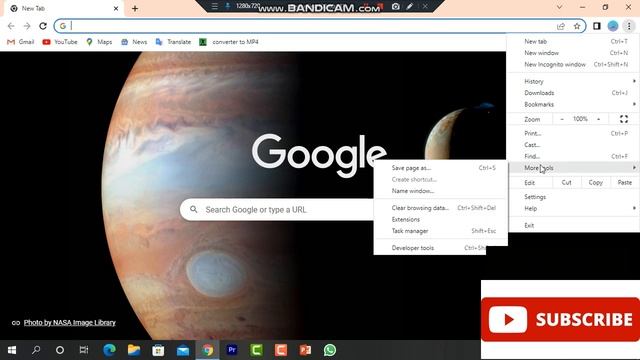Screen dimensions: 640x360
Task: Click Bandicam screenshot camera icon
Action: (x=395, y=7)
